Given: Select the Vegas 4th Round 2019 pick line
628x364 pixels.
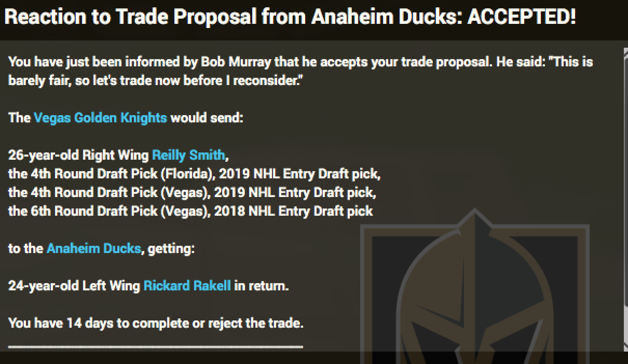Looking at the screenshot, I should tap(192, 192).
